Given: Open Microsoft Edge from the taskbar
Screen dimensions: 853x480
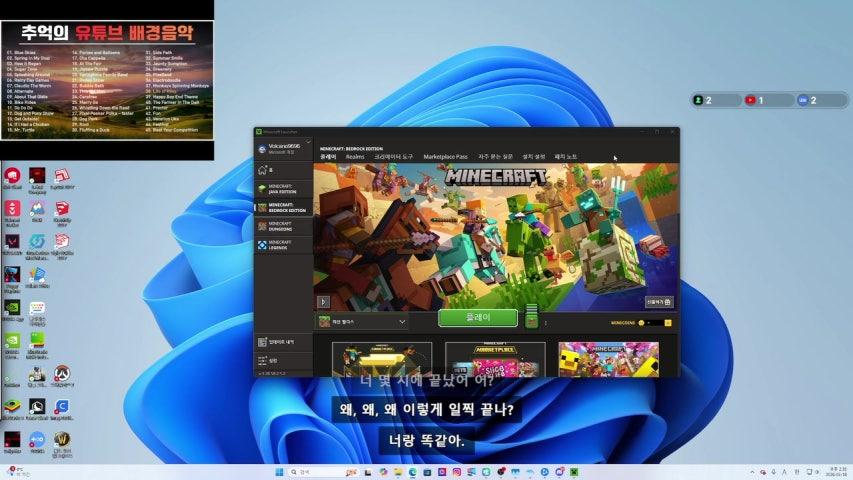Looking at the screenshot, I should (x=412, y=472).
